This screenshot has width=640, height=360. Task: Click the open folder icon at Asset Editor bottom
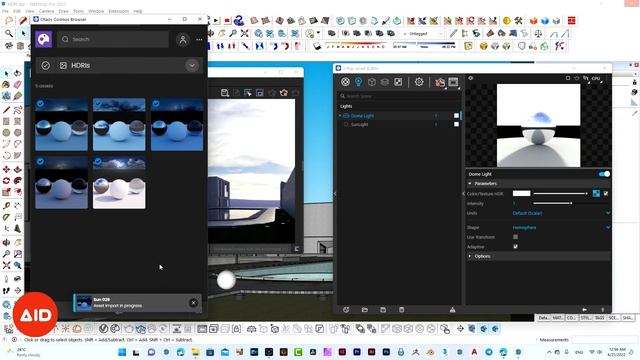pos(364,310)
